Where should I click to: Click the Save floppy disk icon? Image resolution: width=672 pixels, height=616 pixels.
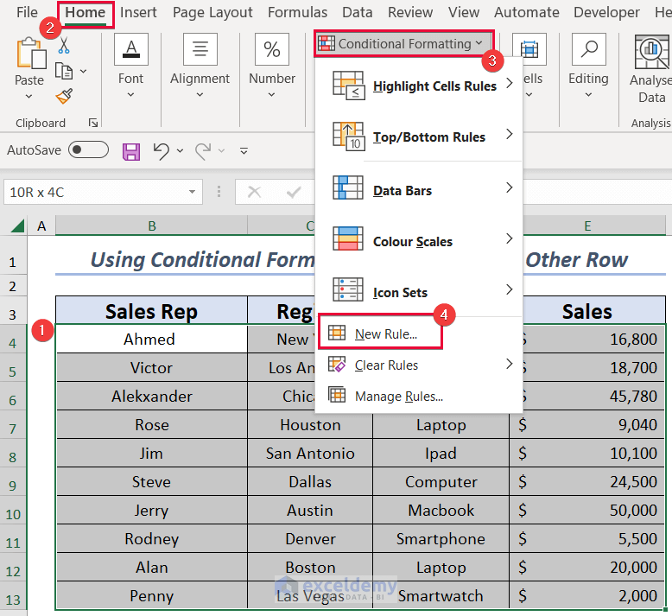pyautogui.click(x=131, y=151)
